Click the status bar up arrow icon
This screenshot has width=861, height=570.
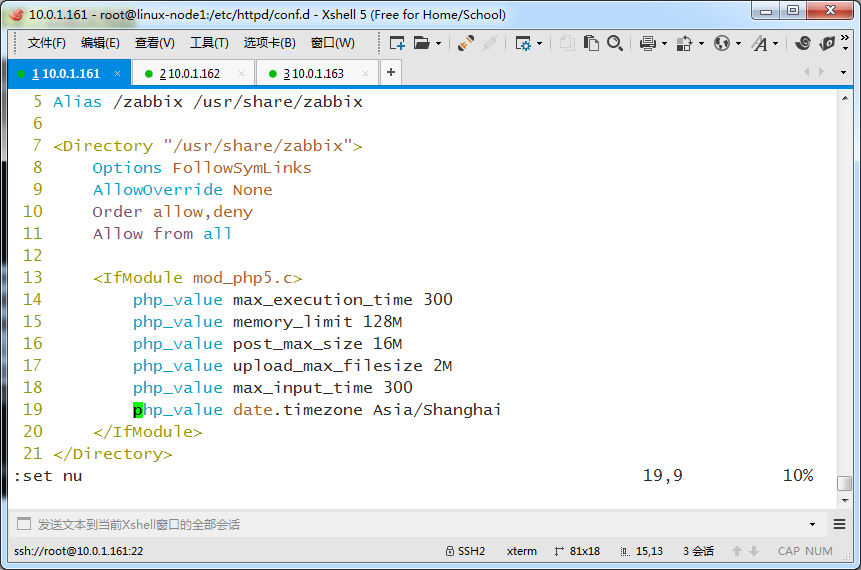point(737,551)
